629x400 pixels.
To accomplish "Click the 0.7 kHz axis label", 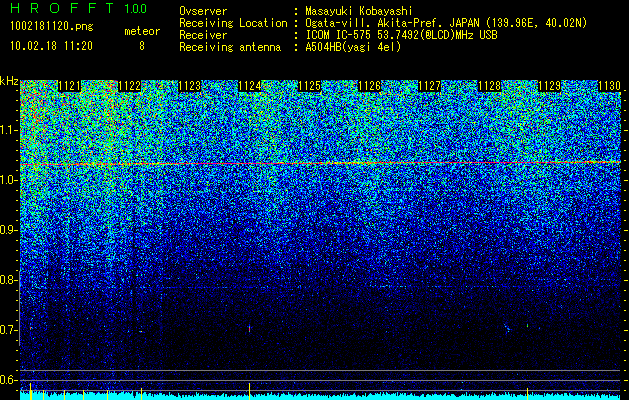I will tap(9, 330).
